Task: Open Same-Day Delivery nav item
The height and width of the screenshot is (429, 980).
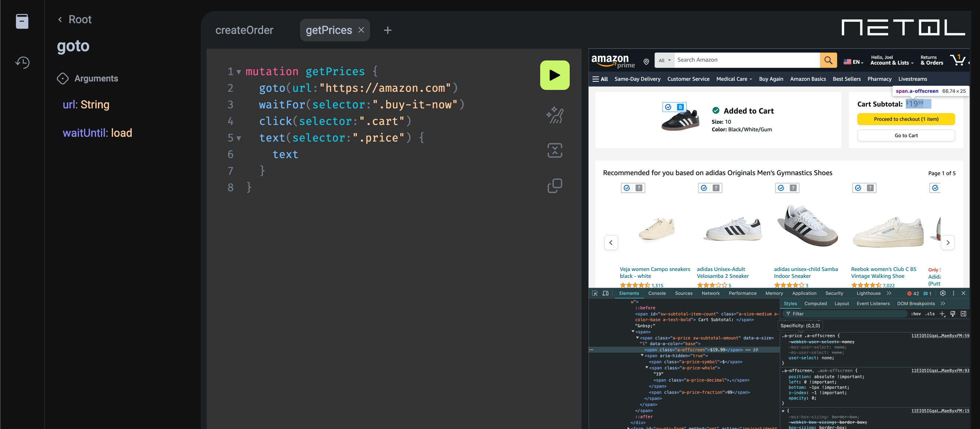Action: tap(637, 79)
